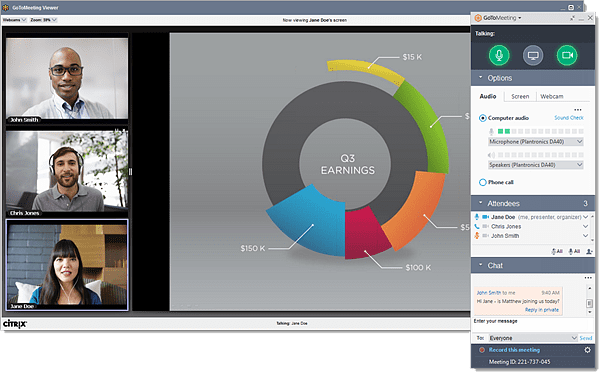Viewport: 600px width, 373px height.
Task: Select the Computer audio radio button
Action: pyautogui.click(x=483, y=118)
